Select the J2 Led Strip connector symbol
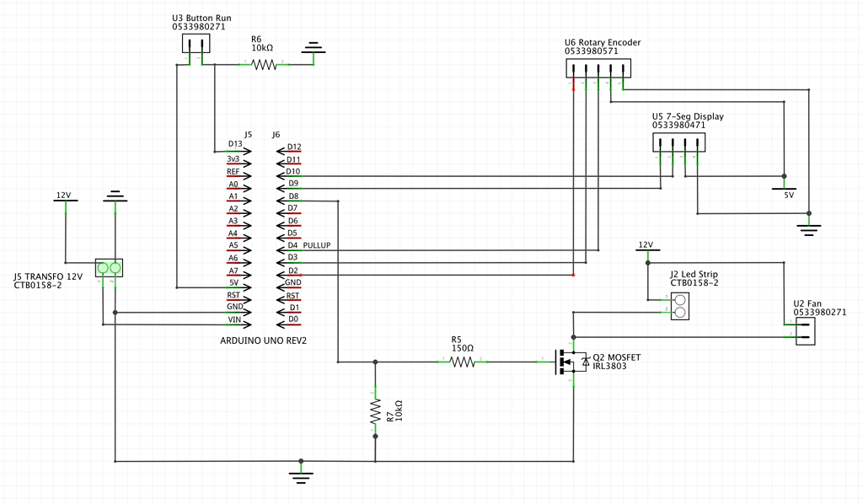Image resolution: width=863 pixels, height=504 pixels. click(x=679, y=306)
